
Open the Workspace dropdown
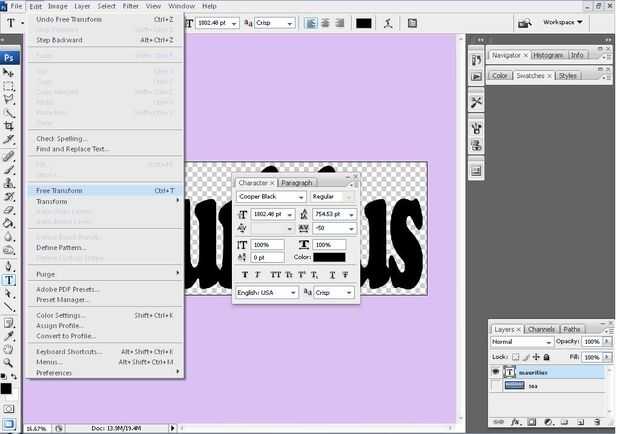[563, 23]
